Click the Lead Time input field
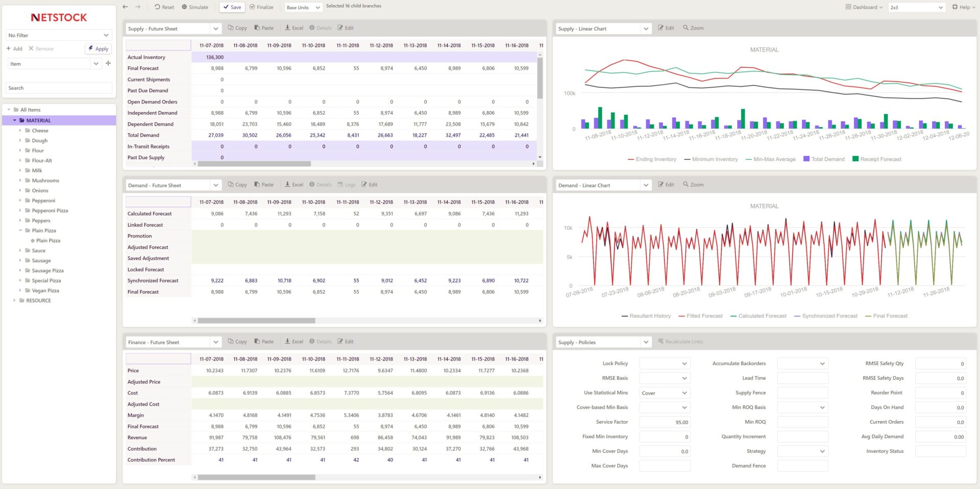Viewport: 980px width, 489px height. click(x=802, y=378)
